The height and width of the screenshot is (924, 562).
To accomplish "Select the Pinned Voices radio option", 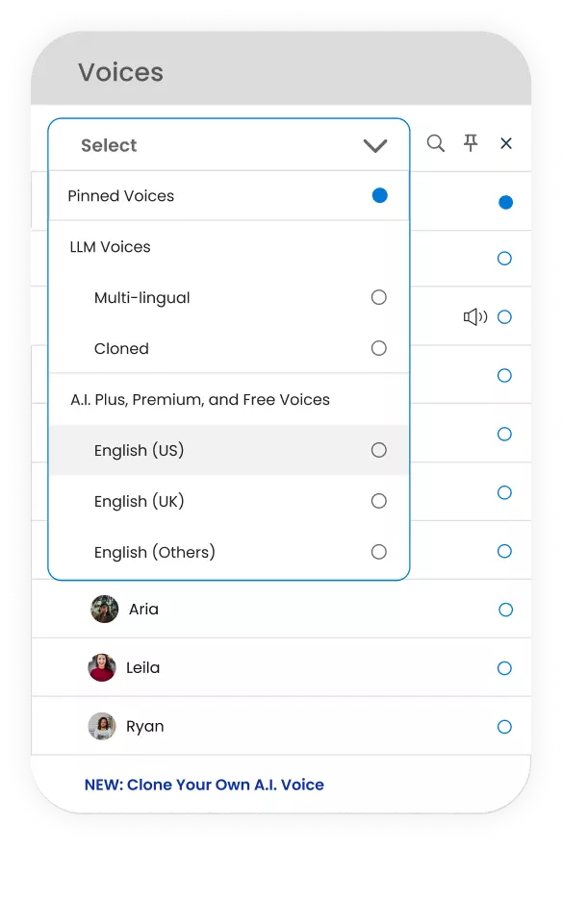I will tap(380, 195).
